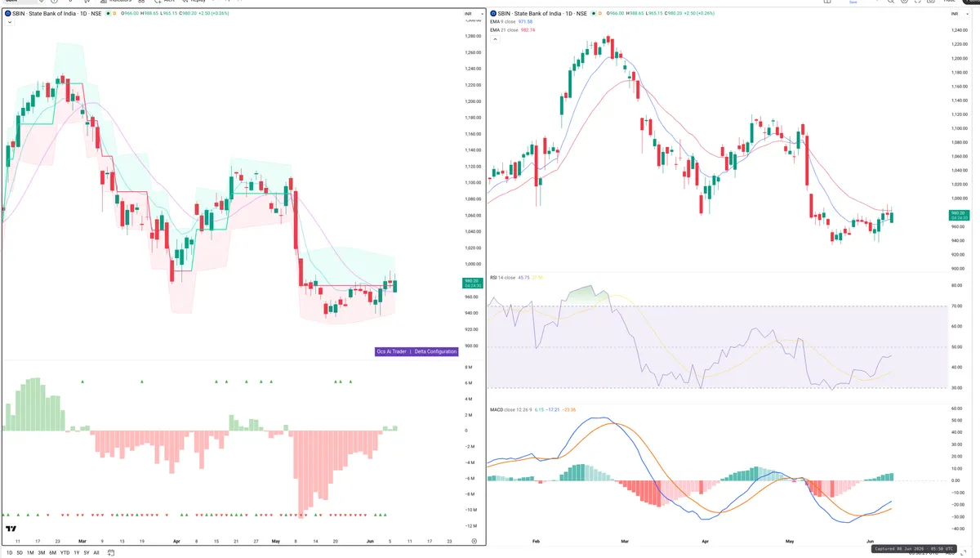Select the 5D time range
Viewport: 980px width, 558px height.
pyautogui.click(x=20, y=552)
